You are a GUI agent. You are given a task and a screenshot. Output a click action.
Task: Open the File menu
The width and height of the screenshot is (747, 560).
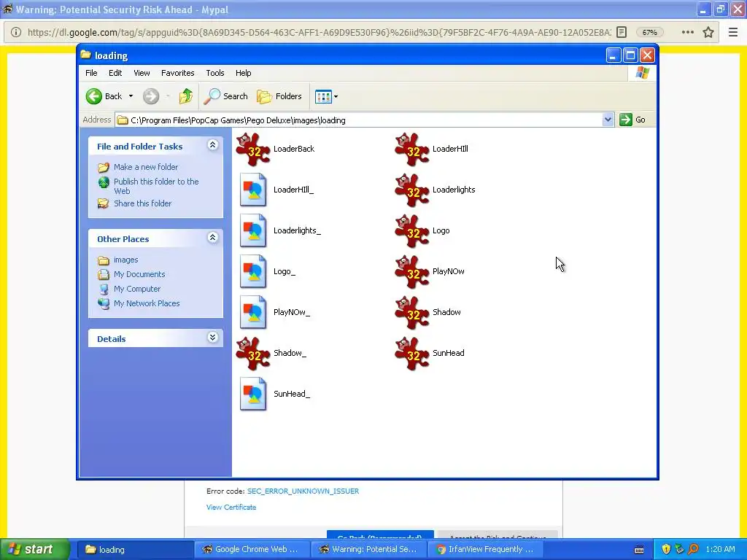[x=91, y=73]
